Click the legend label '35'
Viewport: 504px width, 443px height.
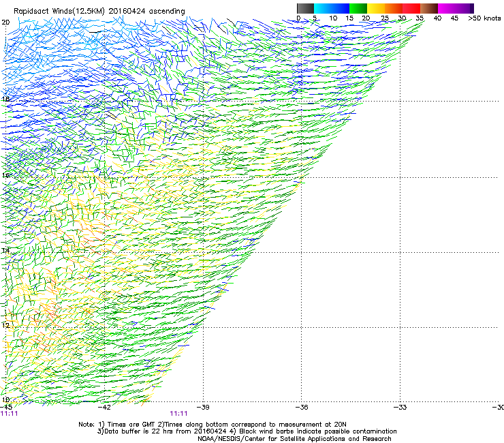[420, 18]
